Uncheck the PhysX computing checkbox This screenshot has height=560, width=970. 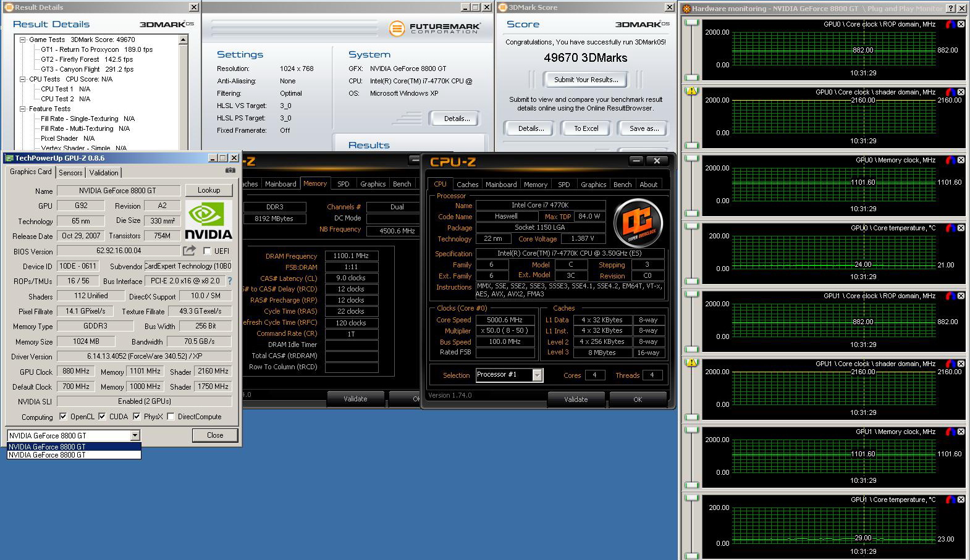137,417
